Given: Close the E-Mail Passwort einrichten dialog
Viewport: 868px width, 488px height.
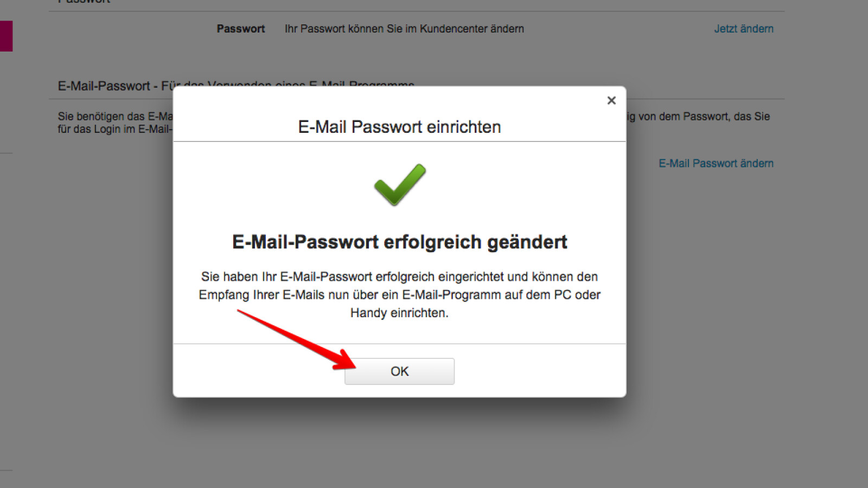Looking at the screenshot, I should [611, 100].
